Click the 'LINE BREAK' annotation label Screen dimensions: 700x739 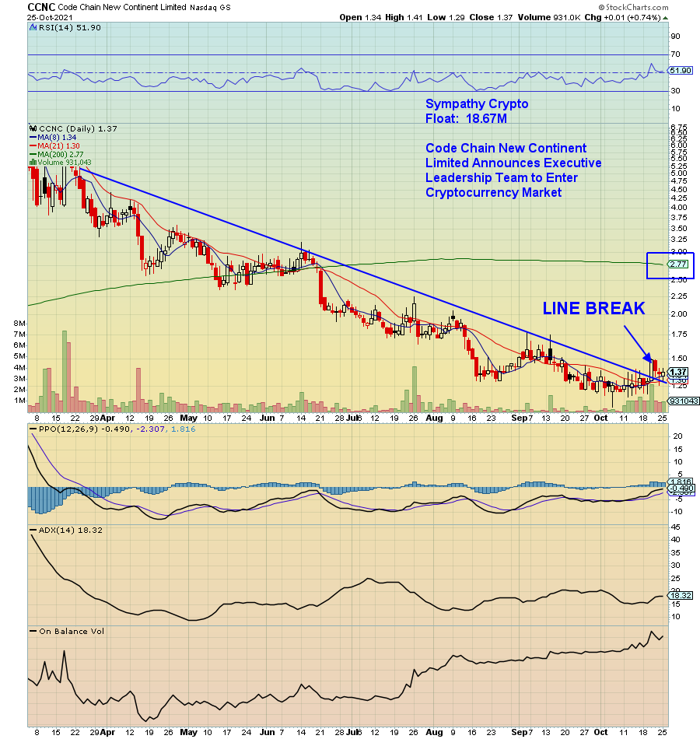(x=593, y=308)
